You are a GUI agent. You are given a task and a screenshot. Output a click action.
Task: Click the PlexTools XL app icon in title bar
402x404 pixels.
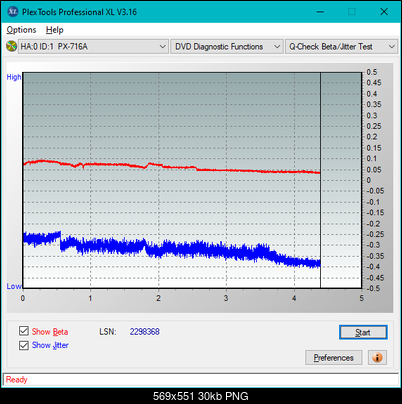(12, 12)
